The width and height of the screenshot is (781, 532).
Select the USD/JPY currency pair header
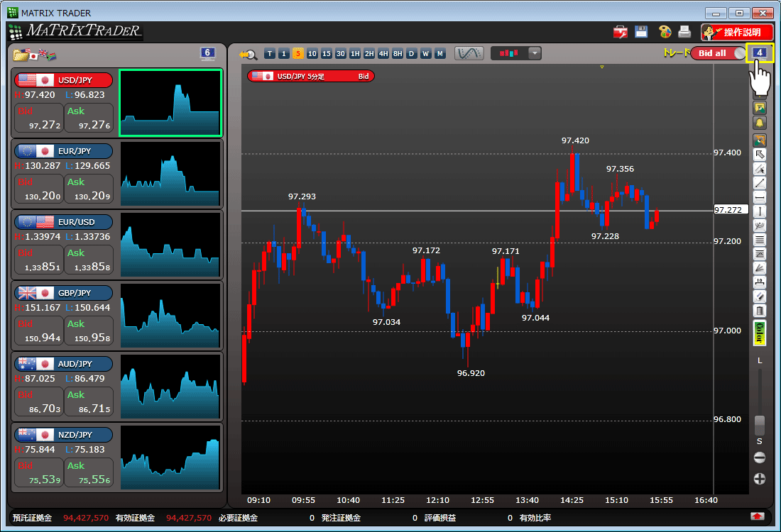tap(64, 80)
